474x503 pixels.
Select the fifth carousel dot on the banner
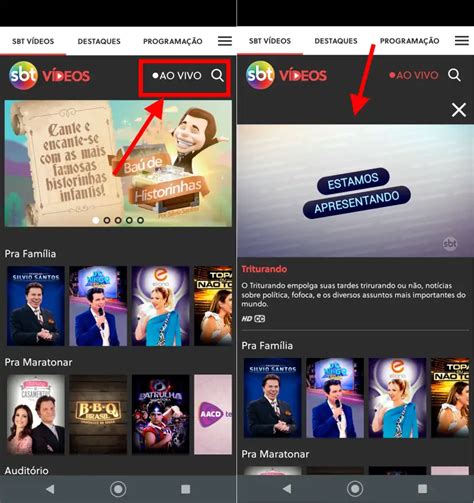pyautogui.click(x=141, y=220)
